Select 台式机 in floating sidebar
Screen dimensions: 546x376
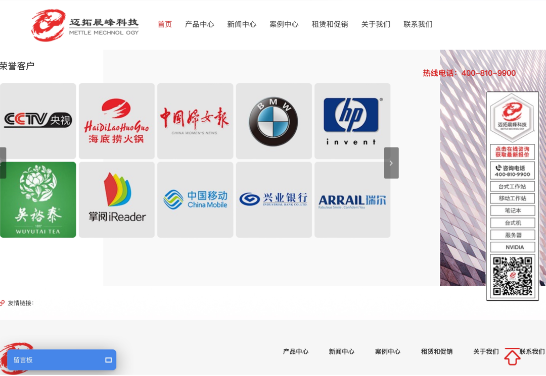coord(512,223)
